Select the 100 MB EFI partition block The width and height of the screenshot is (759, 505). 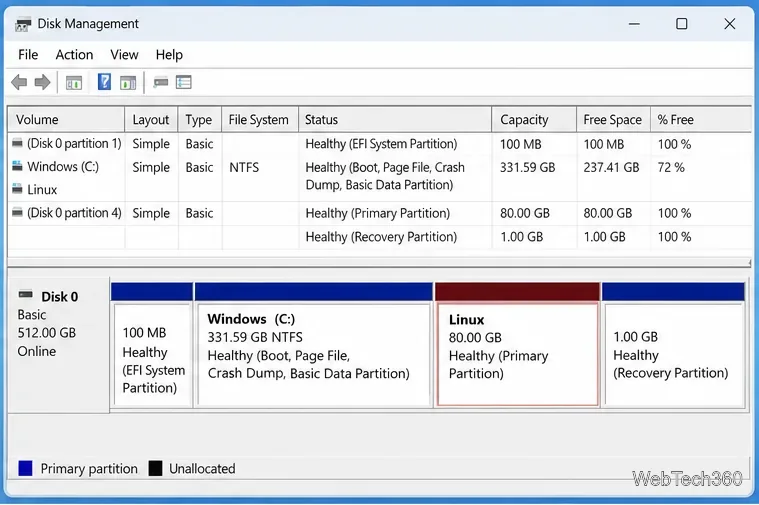coord(152,345)
